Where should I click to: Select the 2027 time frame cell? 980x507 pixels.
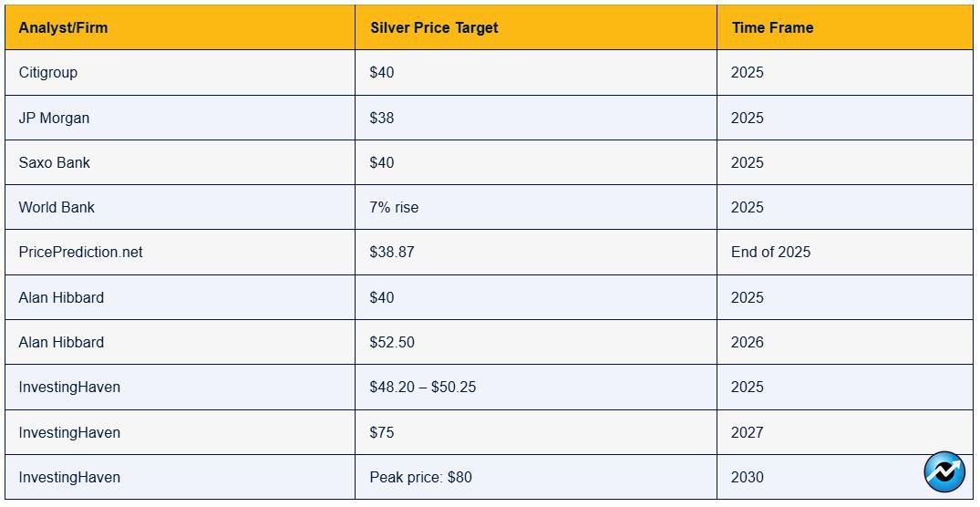pos(845,432)
